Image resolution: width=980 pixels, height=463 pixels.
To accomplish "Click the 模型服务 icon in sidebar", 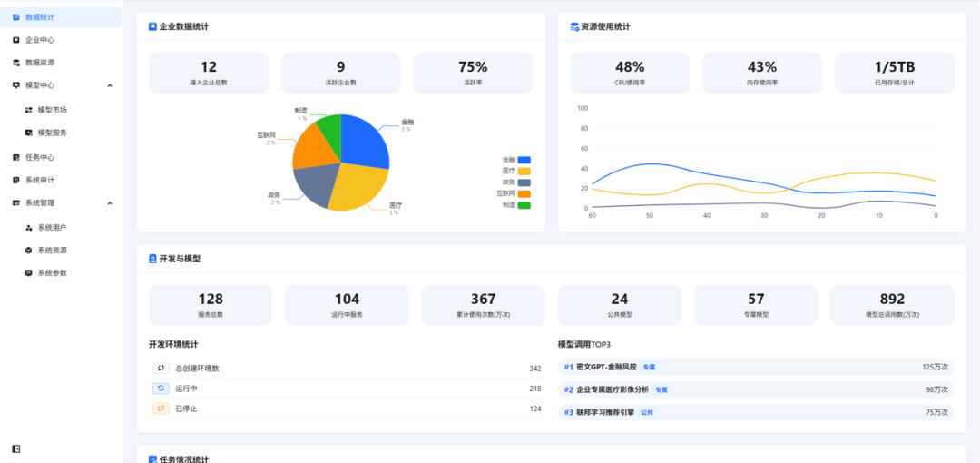I will [28, 133].
